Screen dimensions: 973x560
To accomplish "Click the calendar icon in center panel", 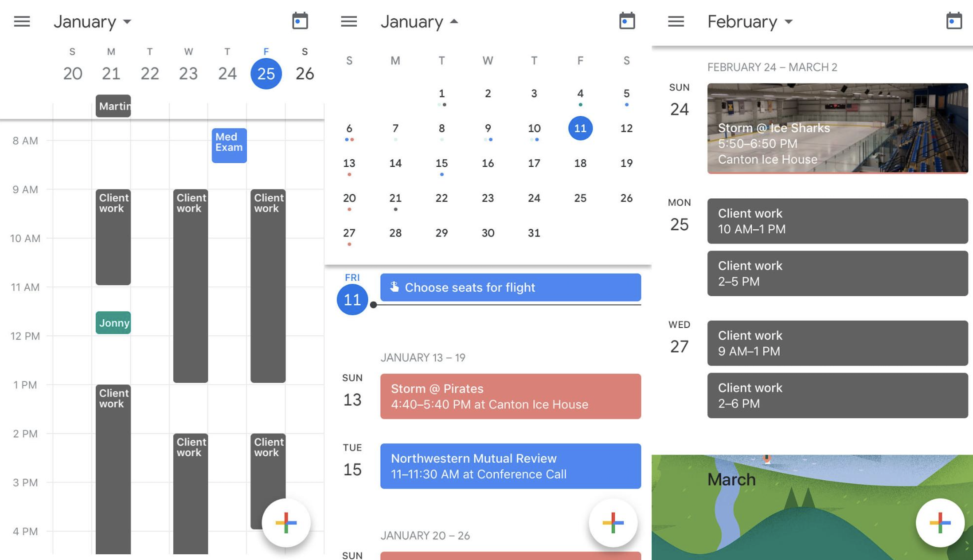I will coord(627,21).
